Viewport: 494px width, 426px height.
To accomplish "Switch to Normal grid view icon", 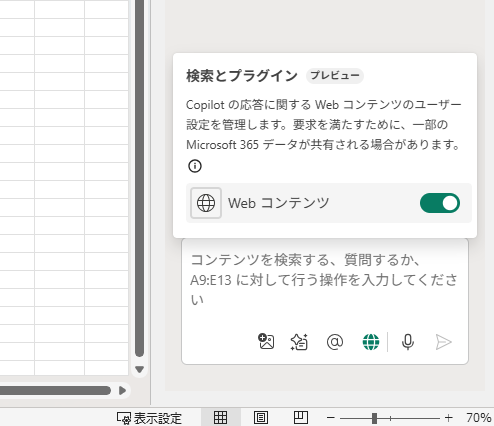I will coord(220,417).
